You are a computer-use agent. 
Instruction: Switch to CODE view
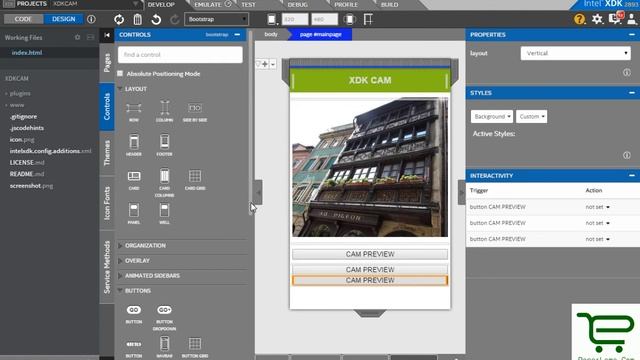[x=23, y=19]
